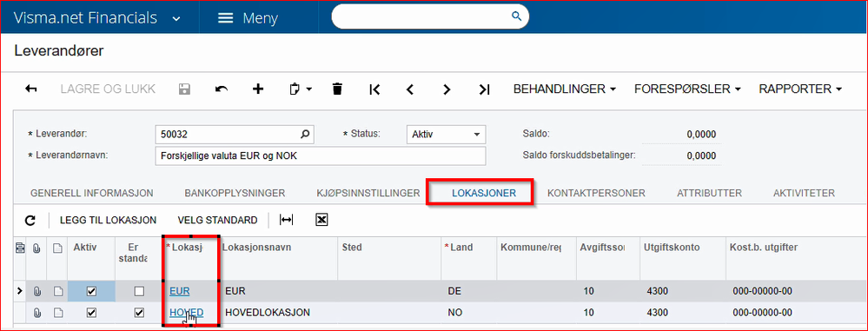
Task: Toggle Er standard checkbox for HOVEDLOKASJON row
Action: tap(140, 314)
